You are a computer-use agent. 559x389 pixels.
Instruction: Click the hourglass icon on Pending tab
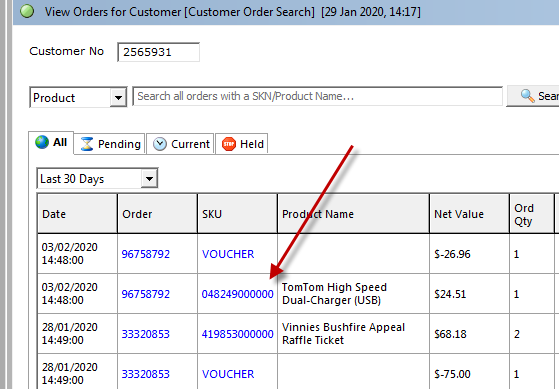87,144
